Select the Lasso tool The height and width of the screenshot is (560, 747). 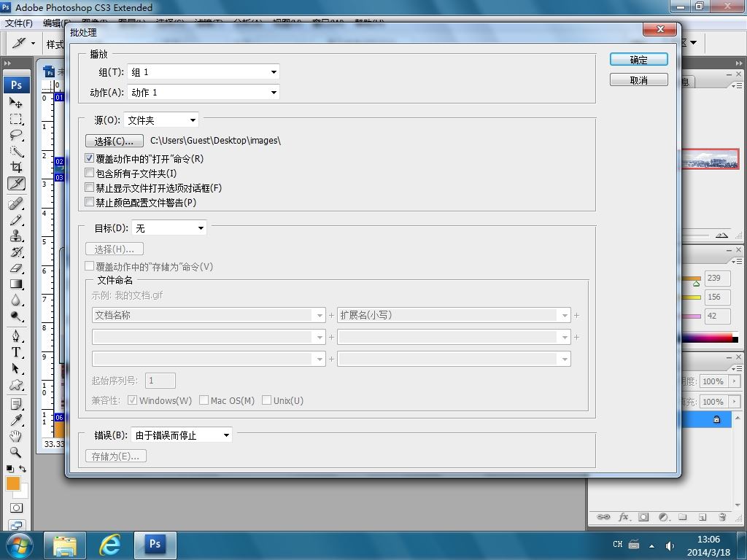16,135
